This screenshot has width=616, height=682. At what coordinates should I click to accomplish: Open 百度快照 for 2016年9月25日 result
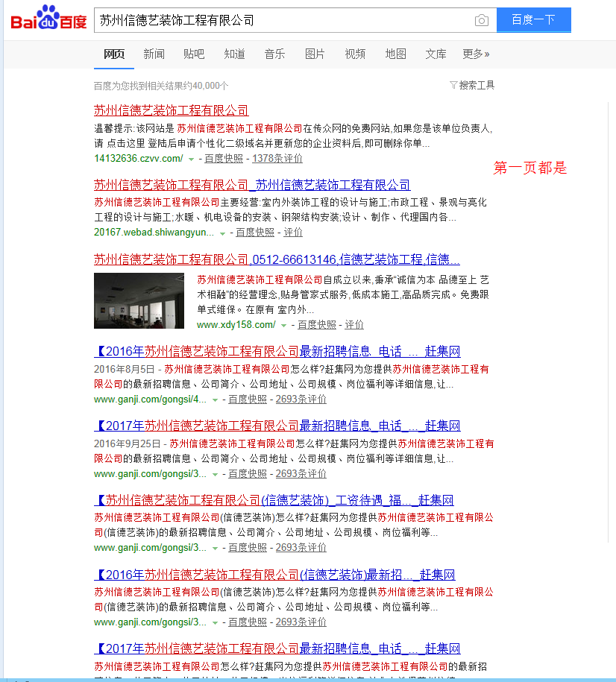pos(248,473)
